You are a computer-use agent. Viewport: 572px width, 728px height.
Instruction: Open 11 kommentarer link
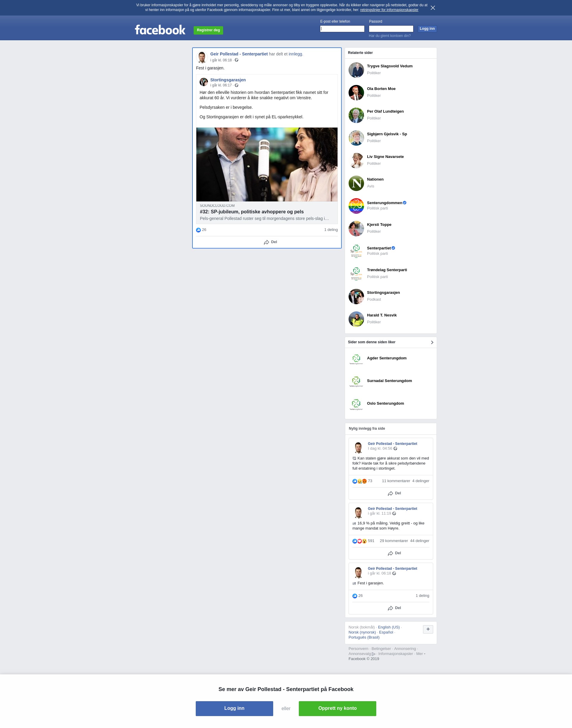(396, 481)
